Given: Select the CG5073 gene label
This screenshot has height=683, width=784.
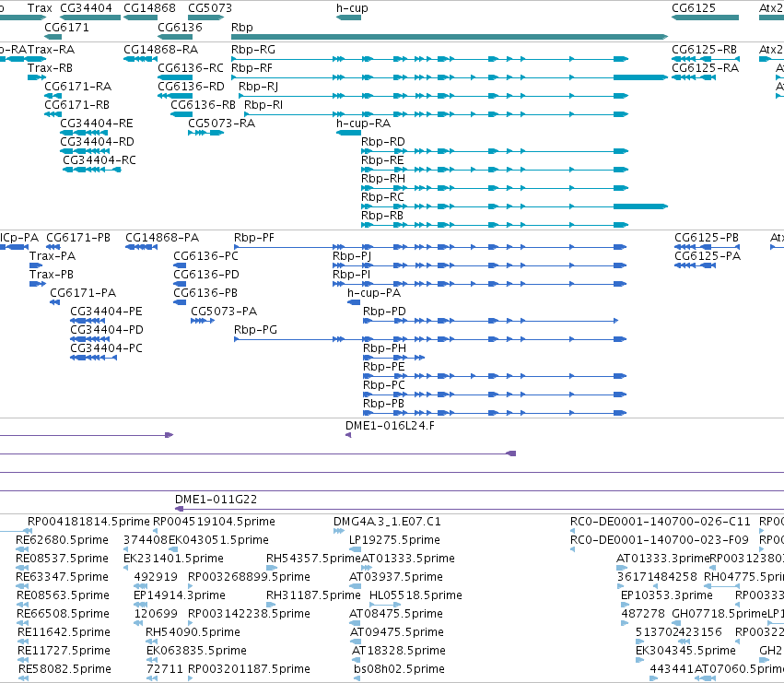Looking at the screenshot, I should pyautogui.click(x=210, y=8).
